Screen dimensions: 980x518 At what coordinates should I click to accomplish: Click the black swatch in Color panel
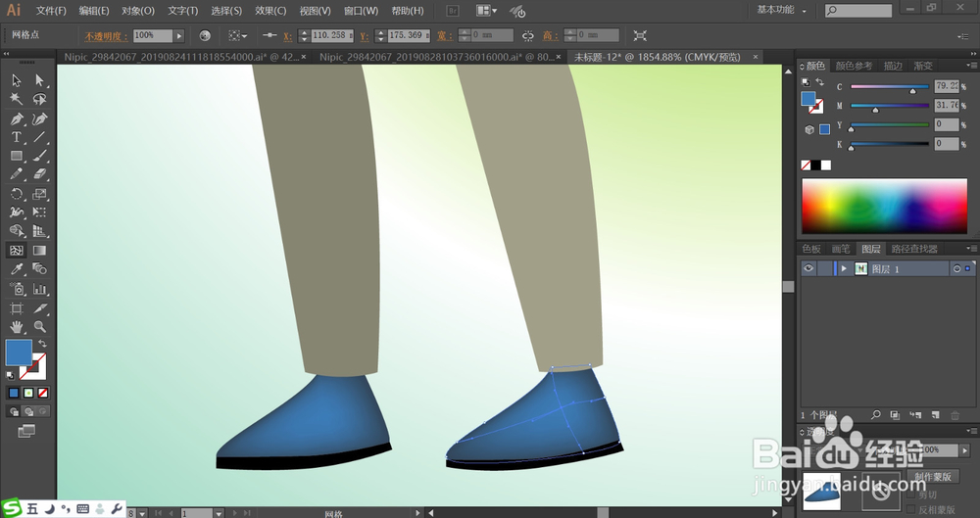(815, 165)
